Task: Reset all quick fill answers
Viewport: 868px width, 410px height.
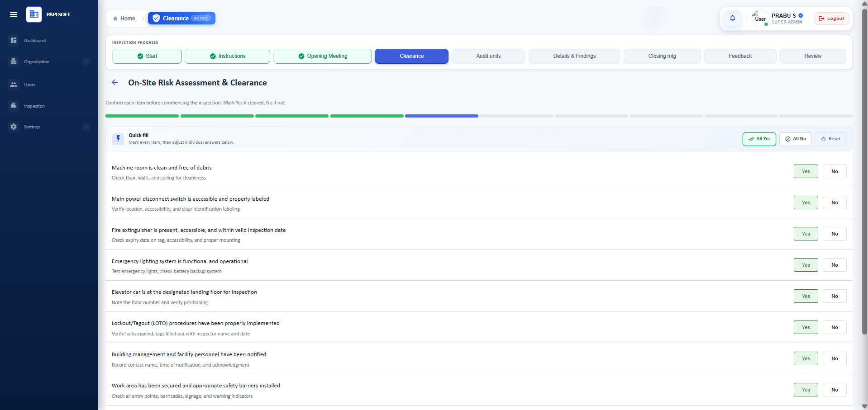Action: [830, 139]
